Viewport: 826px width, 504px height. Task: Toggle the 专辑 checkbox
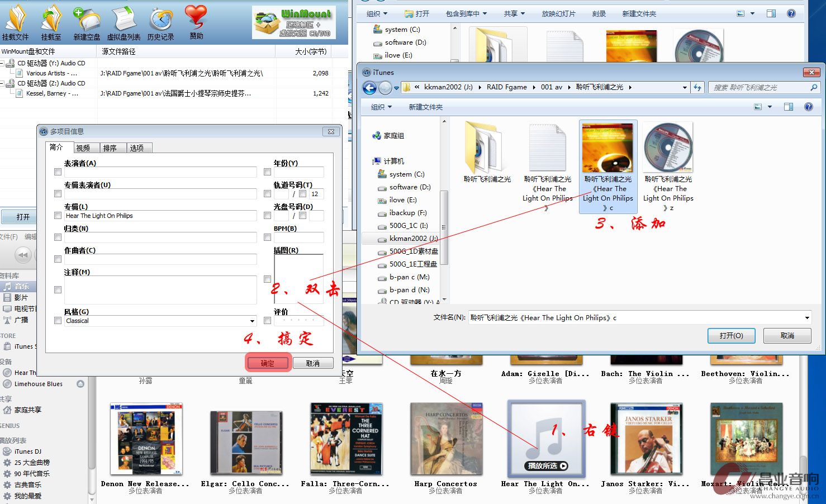coord(58,216)
